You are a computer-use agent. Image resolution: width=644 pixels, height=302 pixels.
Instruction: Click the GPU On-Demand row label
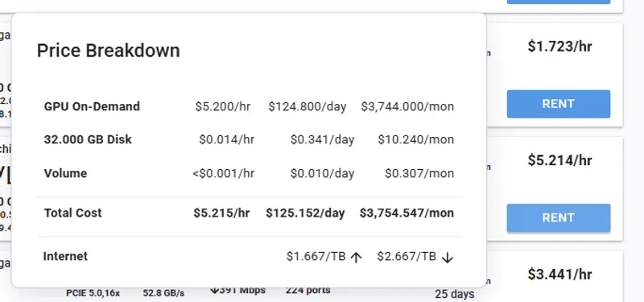click(x=92, y=106)
